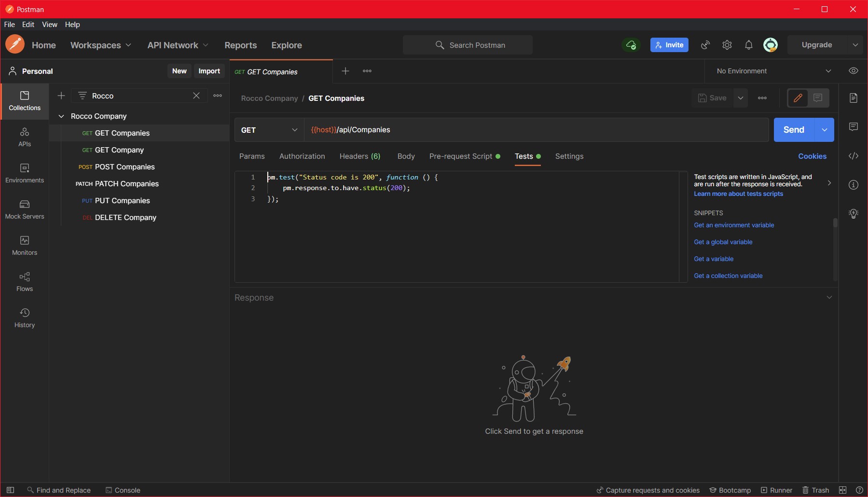The image size is (868, 497).
Task: Switch to comment mode in the request header
Action: tap(818, 98)
